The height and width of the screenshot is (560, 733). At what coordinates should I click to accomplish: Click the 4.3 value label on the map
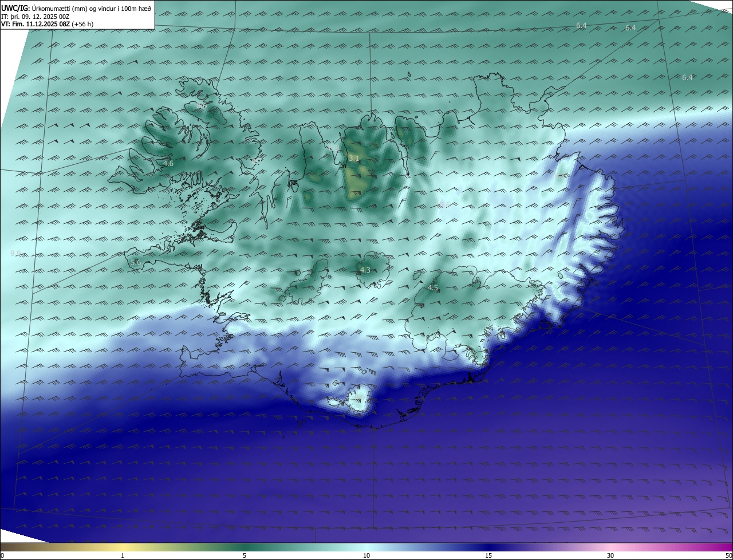pos(365,270)
